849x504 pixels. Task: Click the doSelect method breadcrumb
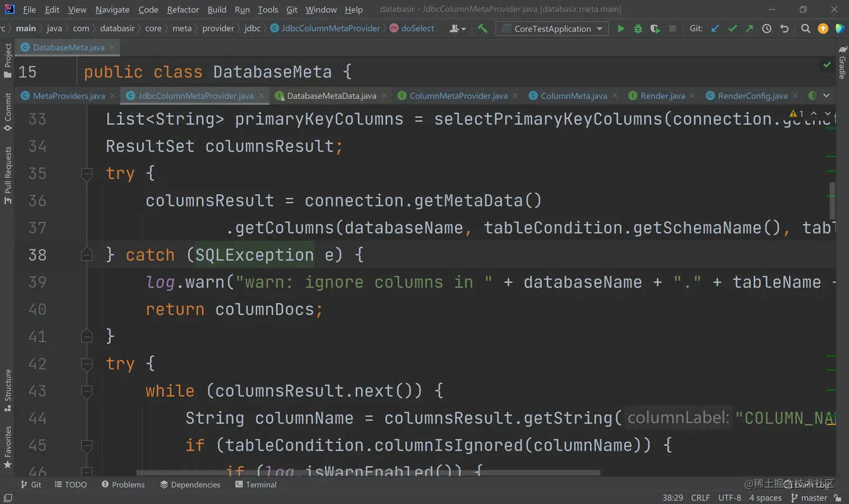(x=412, y=28)
